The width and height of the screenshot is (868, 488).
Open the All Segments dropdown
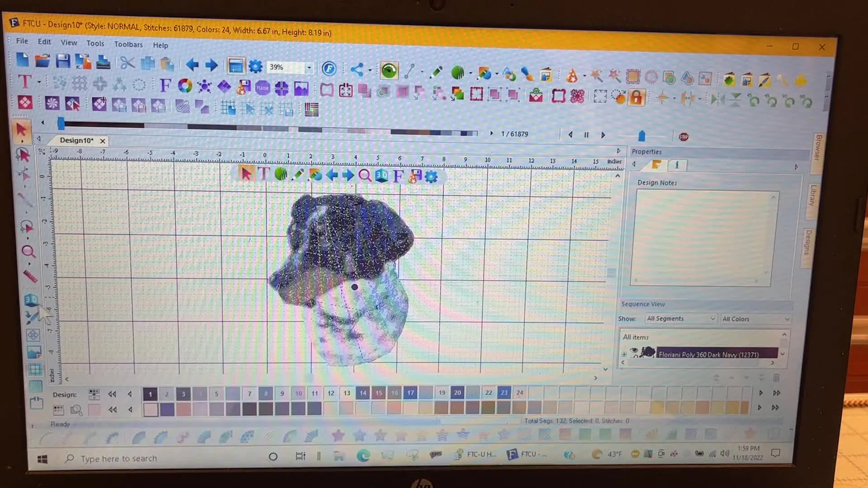(680, 318)
